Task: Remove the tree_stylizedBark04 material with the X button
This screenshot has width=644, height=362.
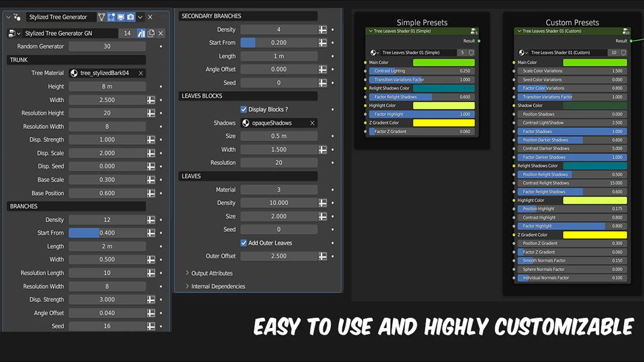Action: tap(140, 73)
